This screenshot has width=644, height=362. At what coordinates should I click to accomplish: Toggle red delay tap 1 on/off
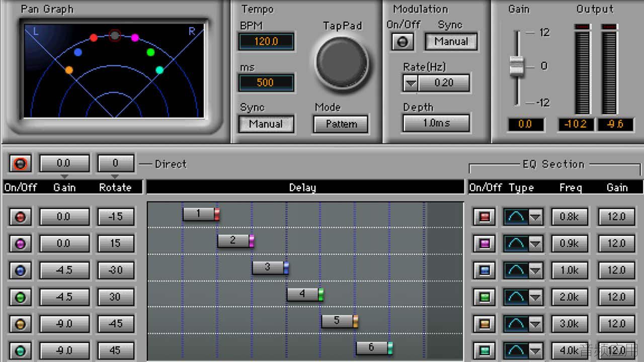point(21,217)
